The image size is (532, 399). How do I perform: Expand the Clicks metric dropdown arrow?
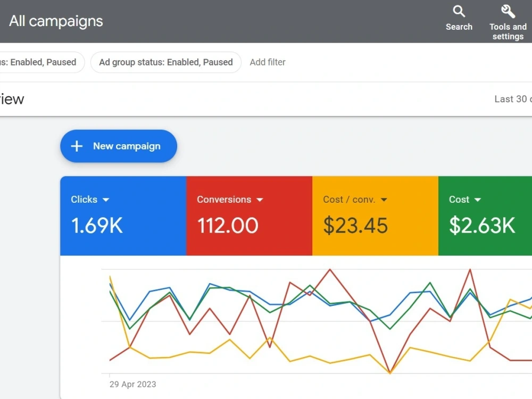pyautogui.click(x=106, y=200)
